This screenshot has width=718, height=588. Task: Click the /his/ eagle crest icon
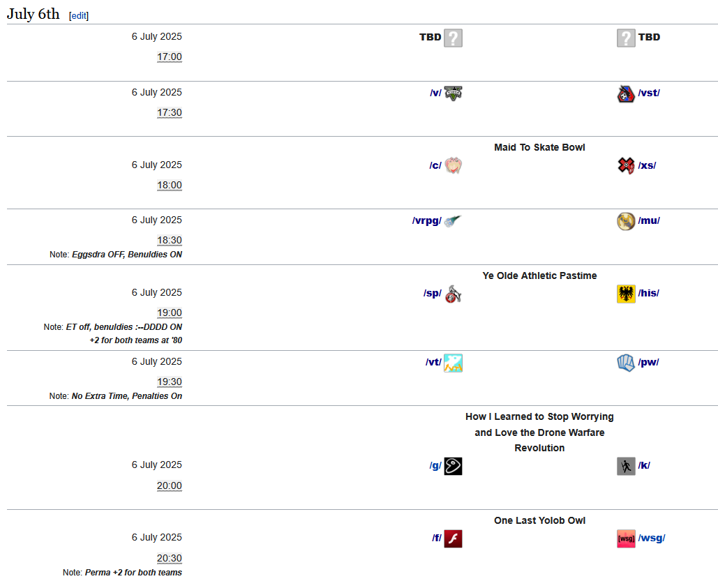click(x=626, y=294)
